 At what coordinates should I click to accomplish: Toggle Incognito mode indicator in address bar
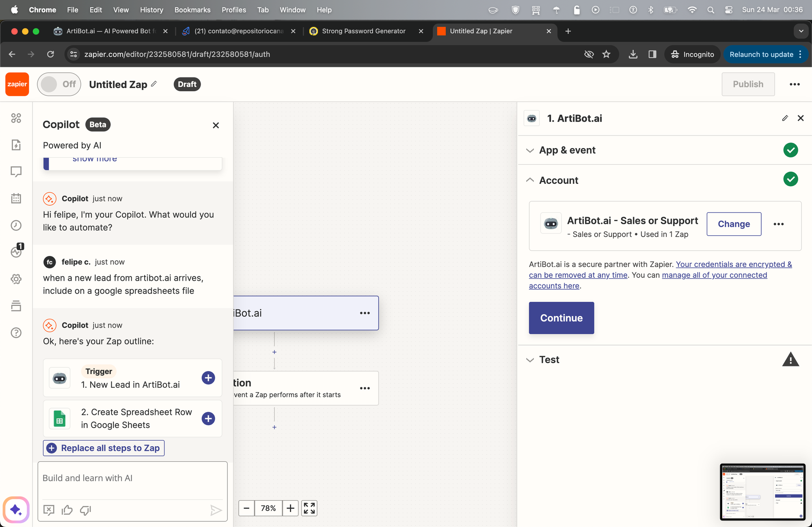tap(591, 54)
